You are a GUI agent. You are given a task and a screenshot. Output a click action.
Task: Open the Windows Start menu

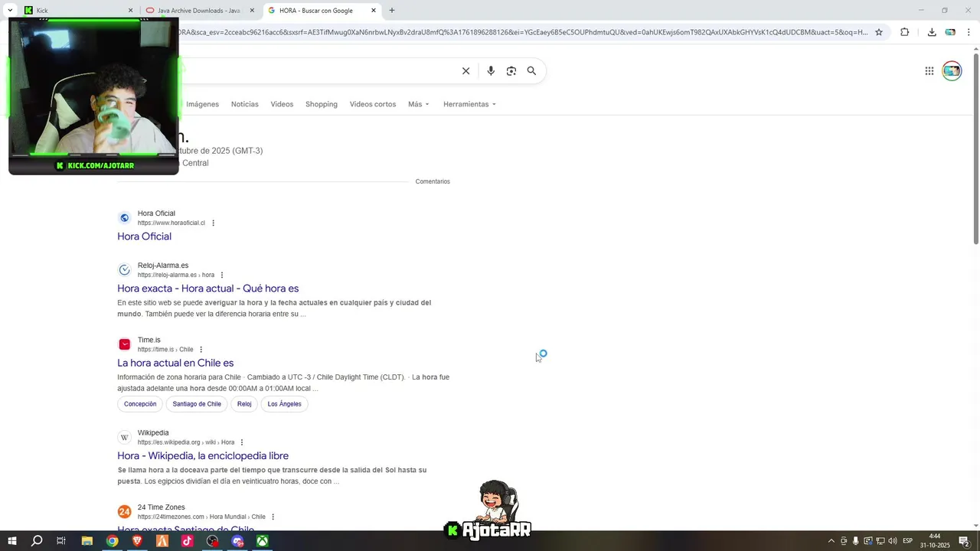click(x=12, y=541)
